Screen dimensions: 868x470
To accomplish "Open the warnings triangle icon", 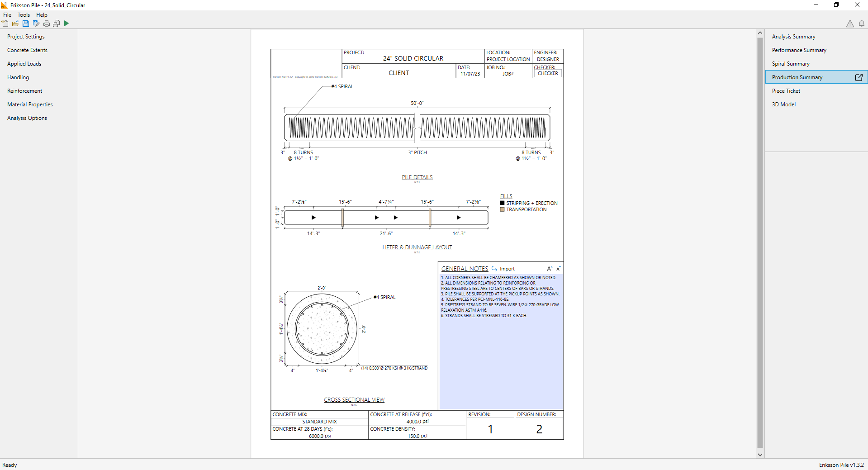I will pos(850,24).
